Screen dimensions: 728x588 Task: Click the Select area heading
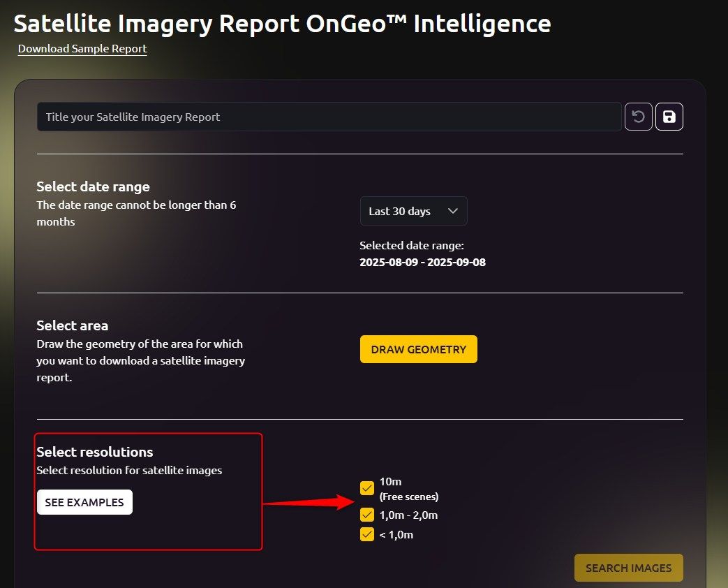click(x=72, y=325)
